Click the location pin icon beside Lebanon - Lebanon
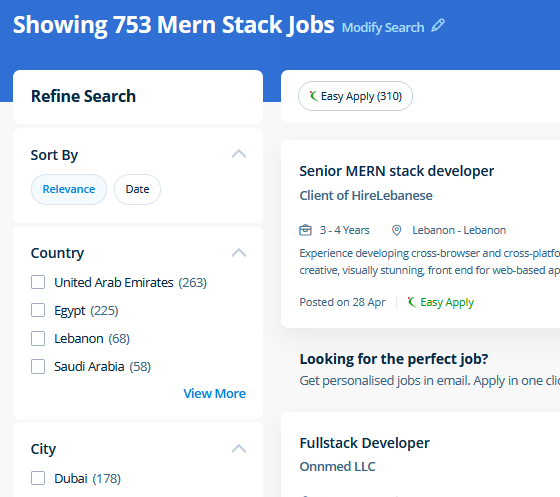Viewport: 560px width, 497px height. point(396,230)
